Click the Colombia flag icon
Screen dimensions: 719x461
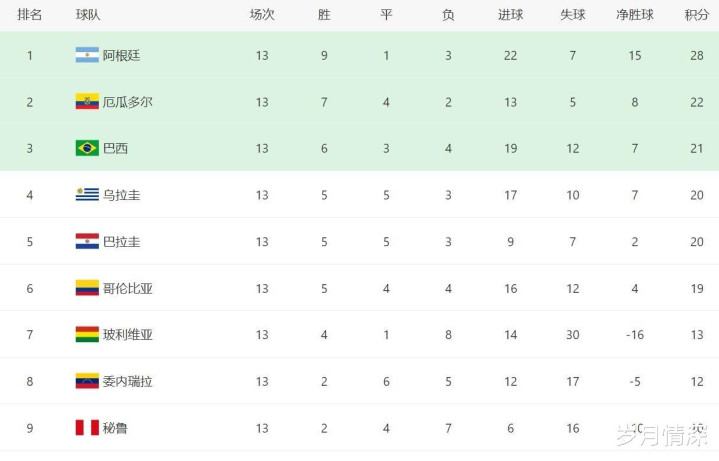click(x=87, y=288)
